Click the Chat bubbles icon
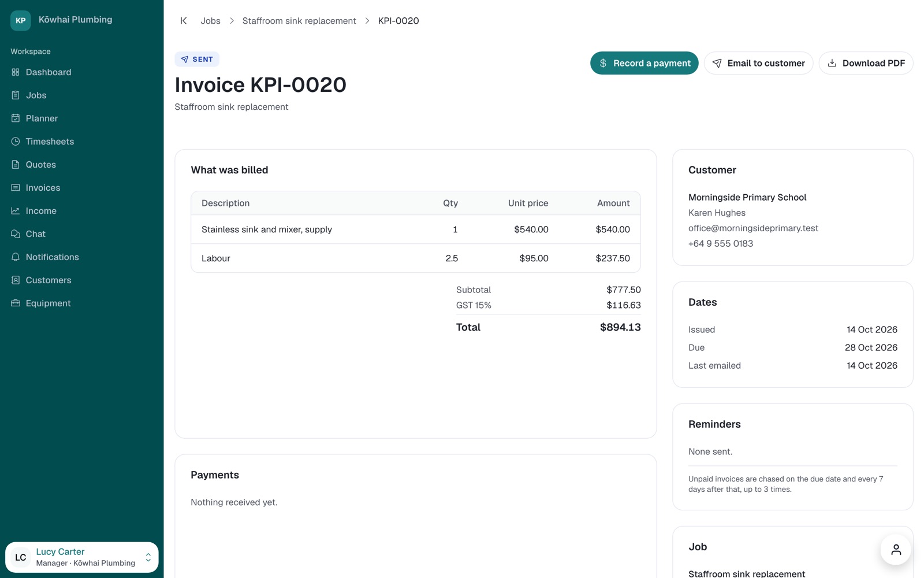924x578 pixels. 16,234
